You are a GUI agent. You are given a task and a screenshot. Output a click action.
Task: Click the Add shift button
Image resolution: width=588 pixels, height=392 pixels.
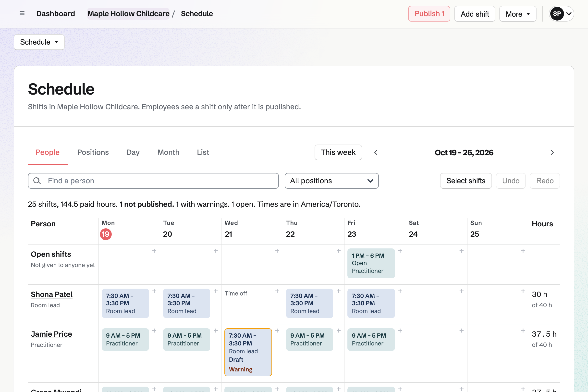tap(475, 14)
